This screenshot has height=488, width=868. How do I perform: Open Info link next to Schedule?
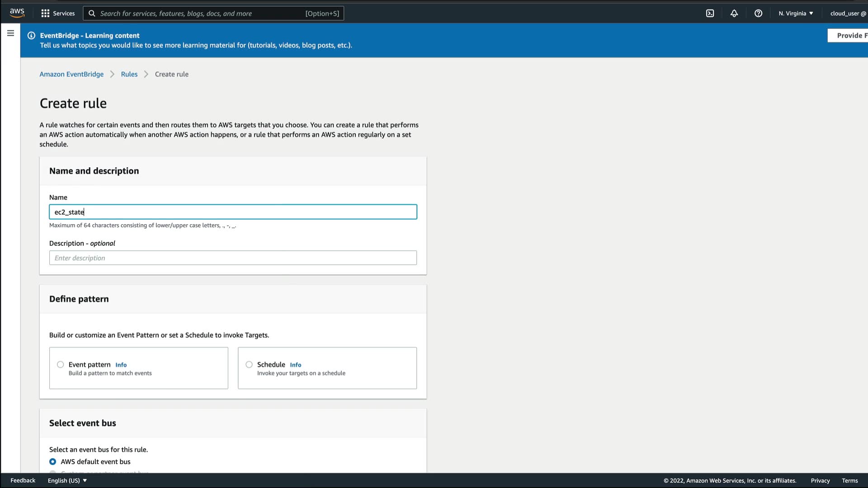pyautogui.click(x=295, y=365)
